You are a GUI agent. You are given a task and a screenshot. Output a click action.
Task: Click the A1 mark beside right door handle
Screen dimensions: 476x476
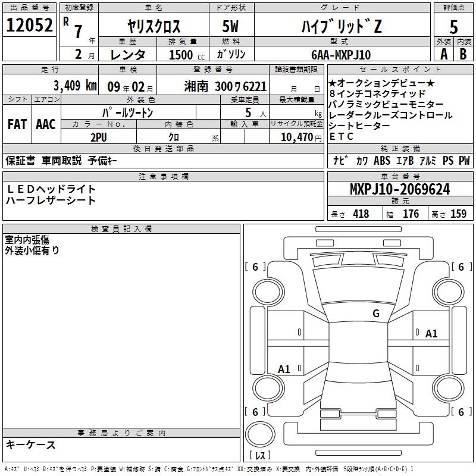coord(431,334)
